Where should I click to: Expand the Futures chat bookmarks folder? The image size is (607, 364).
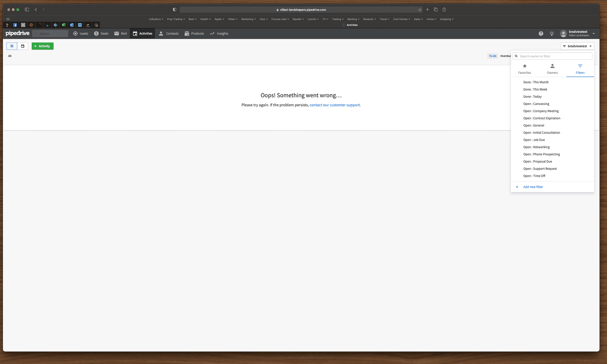(280, 19)
